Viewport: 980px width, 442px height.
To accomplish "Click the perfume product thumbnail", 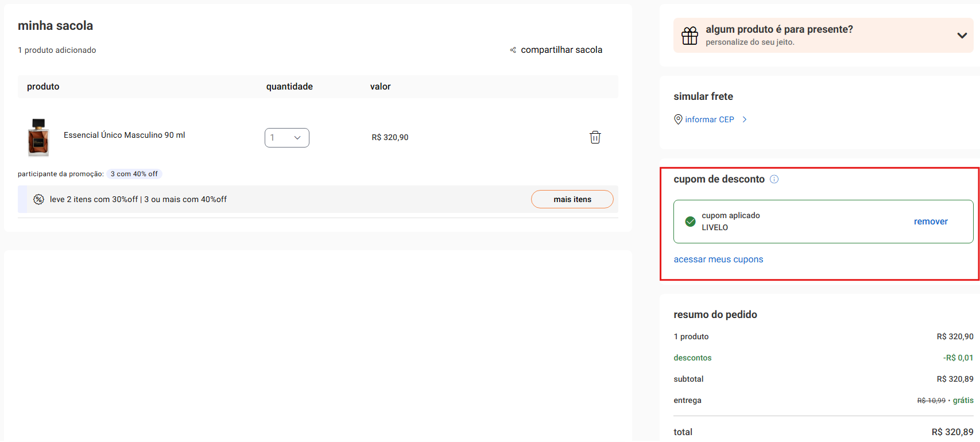I will pyautogui.click(x=38, y=137).
